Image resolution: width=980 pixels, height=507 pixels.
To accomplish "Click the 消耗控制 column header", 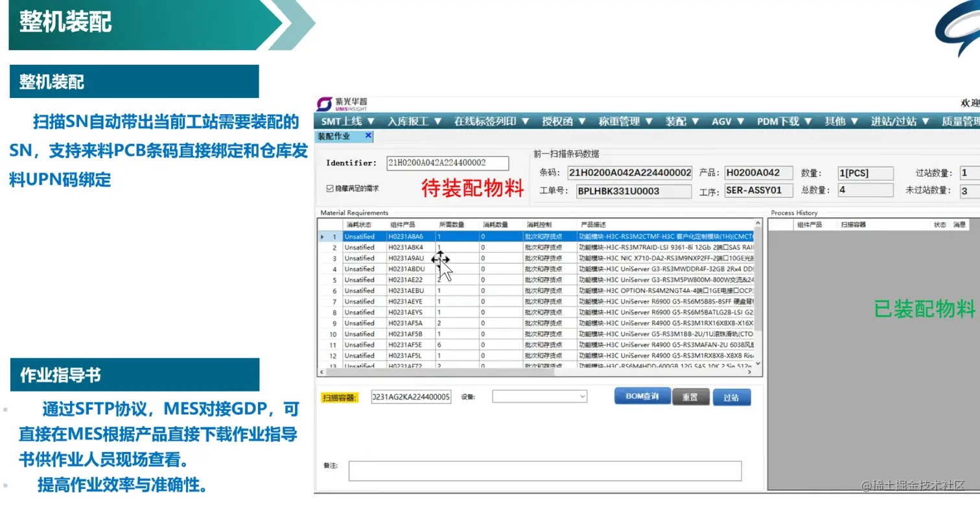I will (x=550, y=225).
